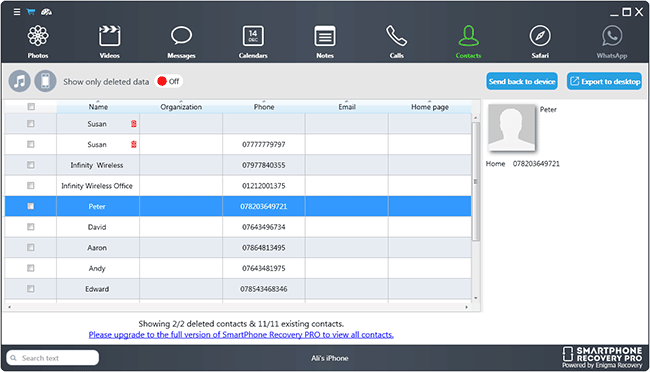Image resolution: width=650 pixels, height=372 pixels.
Task: Click deleted trash icon on first Susan
Action: pyautogui.click(x=133, y=124)
